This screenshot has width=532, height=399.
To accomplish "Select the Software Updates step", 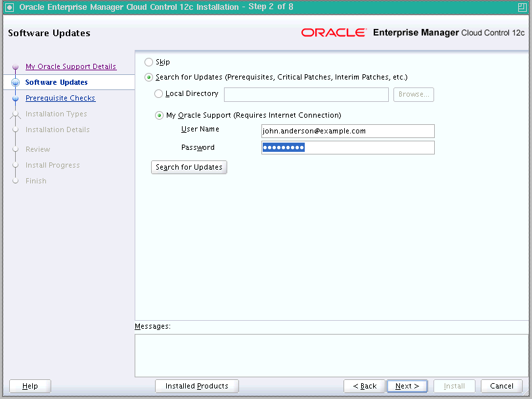I will (x=56, y=83).
